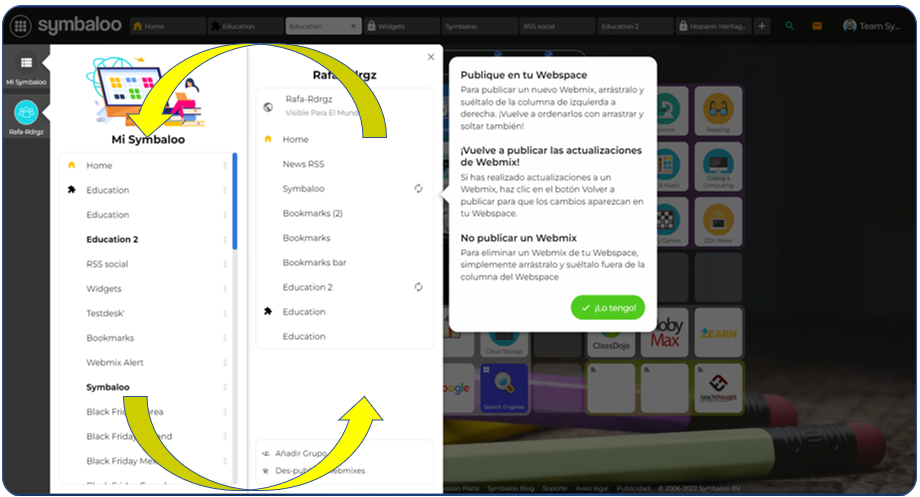Click the Mi Symbaloo list scrollbar
The image size is (920, 497).
[x=235, y=201]
